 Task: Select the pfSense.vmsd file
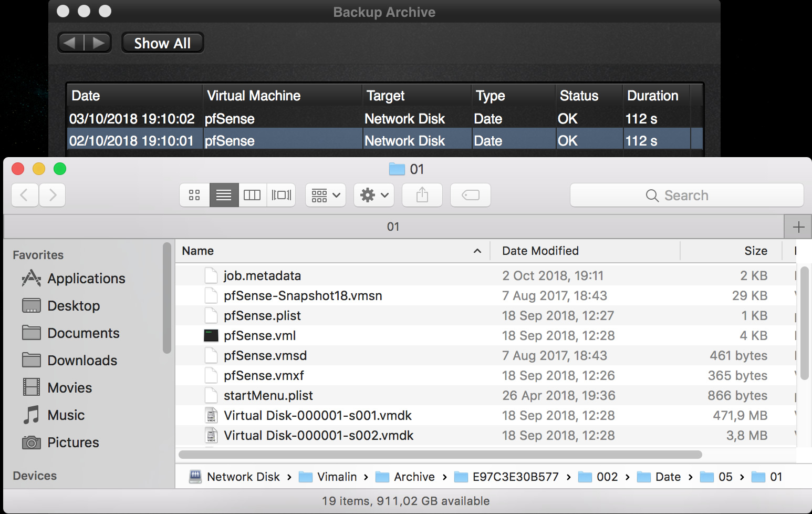coord(485,355)
